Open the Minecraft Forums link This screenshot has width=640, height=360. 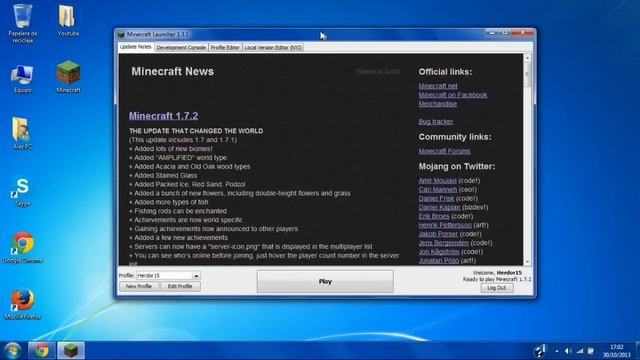tap(444, 151)
